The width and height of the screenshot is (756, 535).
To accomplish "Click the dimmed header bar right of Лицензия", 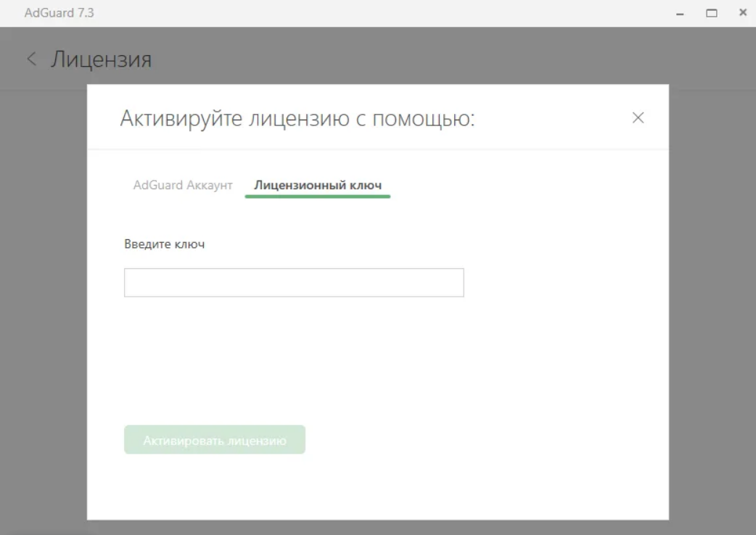I will click(x=435, y=59).
